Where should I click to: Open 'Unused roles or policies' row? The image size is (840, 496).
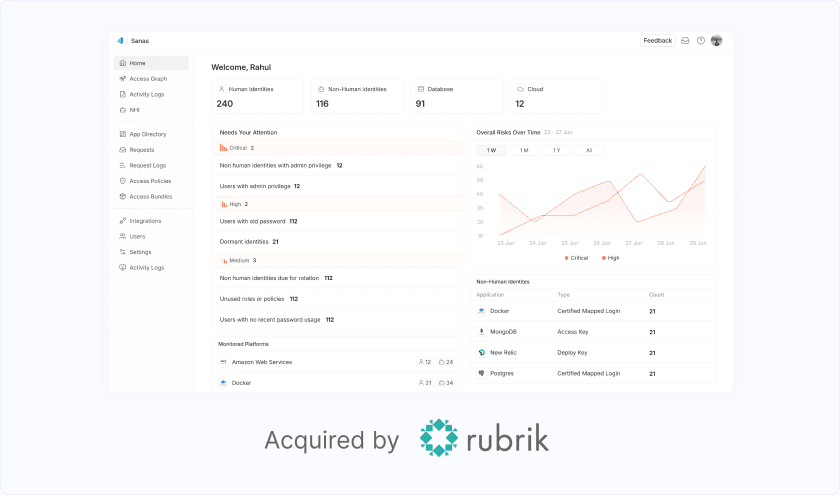[337, 299]
